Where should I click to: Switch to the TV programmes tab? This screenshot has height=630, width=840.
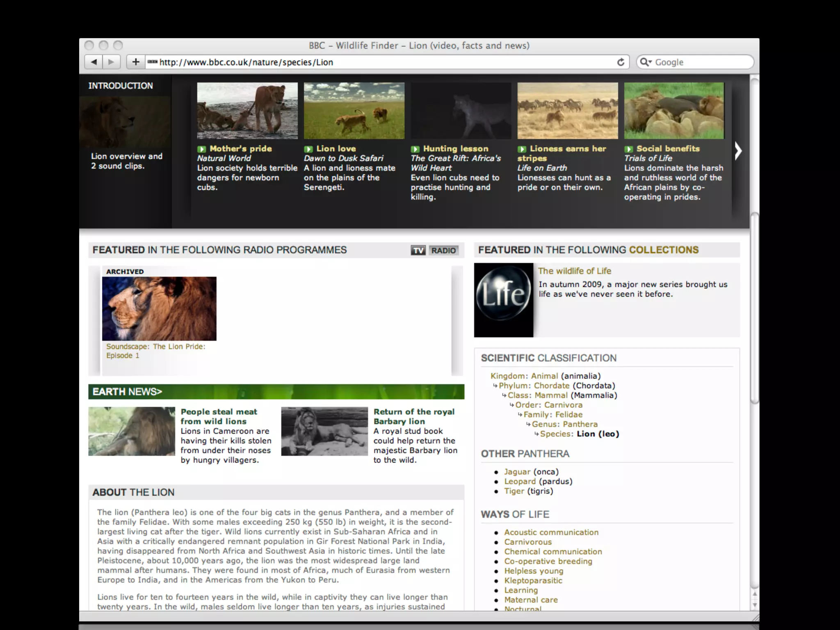(x=418, y=250)
